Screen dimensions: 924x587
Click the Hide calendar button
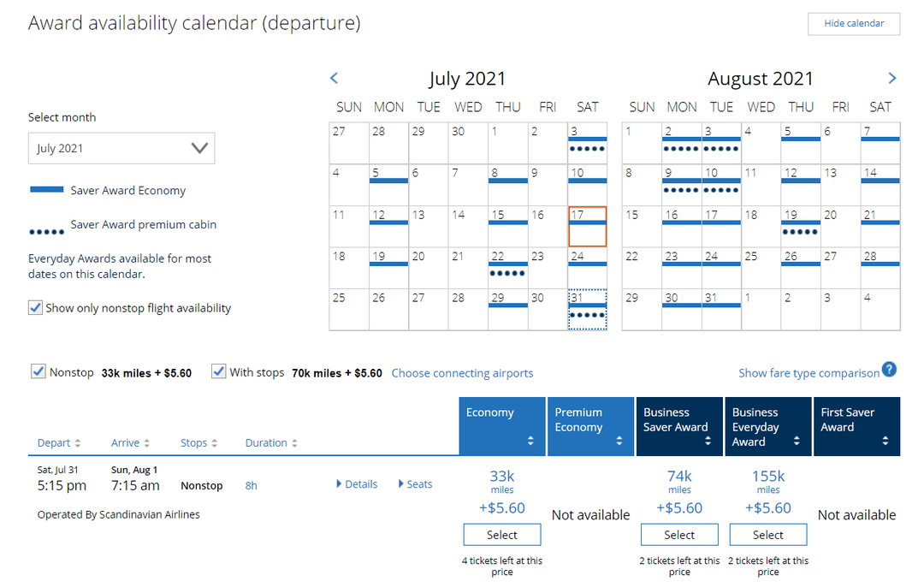tap(853, 23)
